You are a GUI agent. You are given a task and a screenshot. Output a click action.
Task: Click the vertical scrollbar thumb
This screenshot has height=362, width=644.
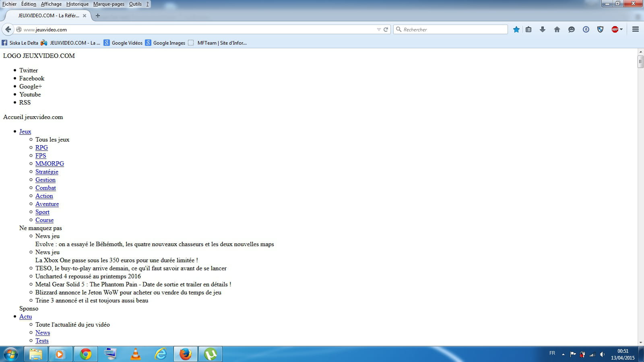[640, 62]
